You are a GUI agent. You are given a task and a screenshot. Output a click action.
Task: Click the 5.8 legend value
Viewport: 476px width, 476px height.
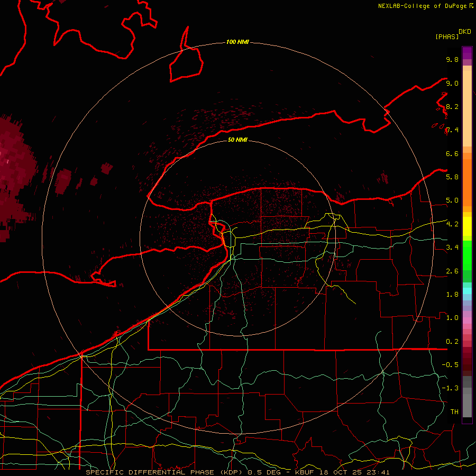click(452, 177)
